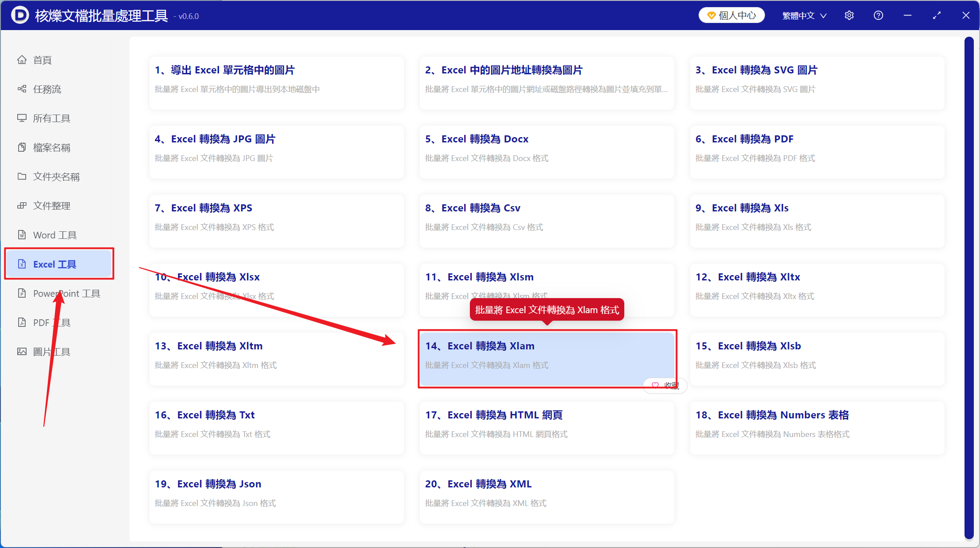This screenshot has height=548, width=980.
Task: Open Excel 轉換為 JPG 圖片 tool
Action: pos(277,152)
